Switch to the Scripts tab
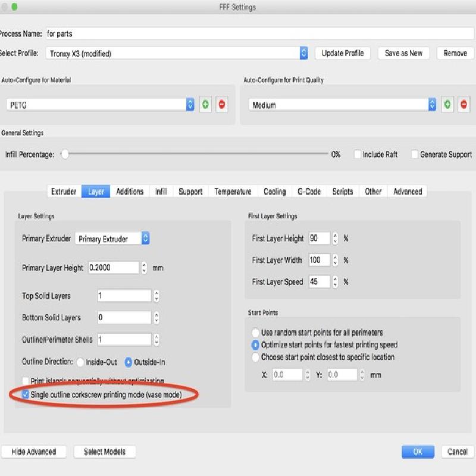This screenshot has width=476, height=476. click(x=343, y=192)
